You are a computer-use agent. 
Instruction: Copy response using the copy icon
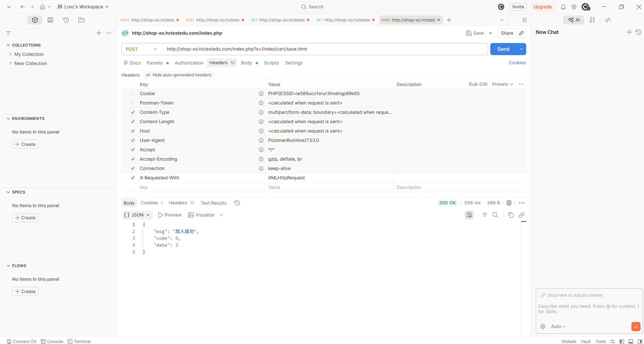[x=511, y=215]
